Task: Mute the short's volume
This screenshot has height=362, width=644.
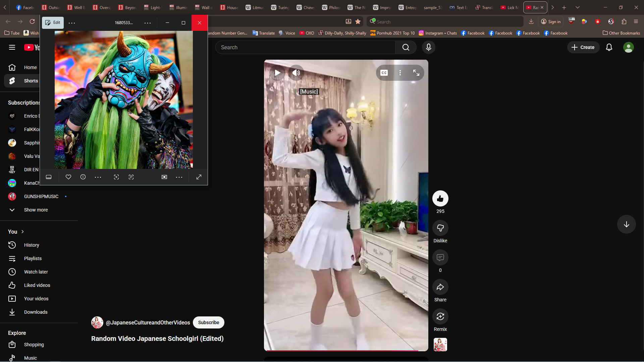Action: (296, 73)
